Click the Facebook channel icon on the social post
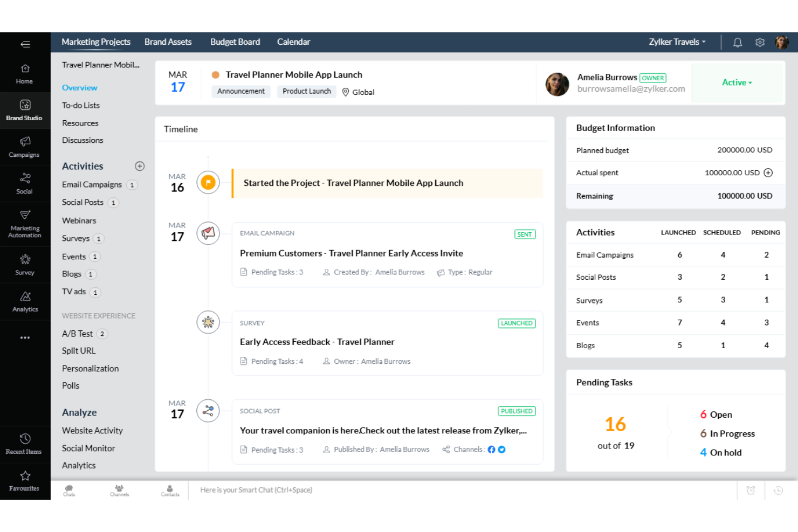This screenshot has width=798, height=532. coord(491,449)
